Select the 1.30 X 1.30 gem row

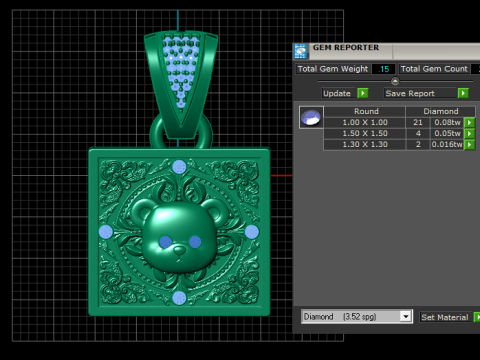(x=365, y=144)
